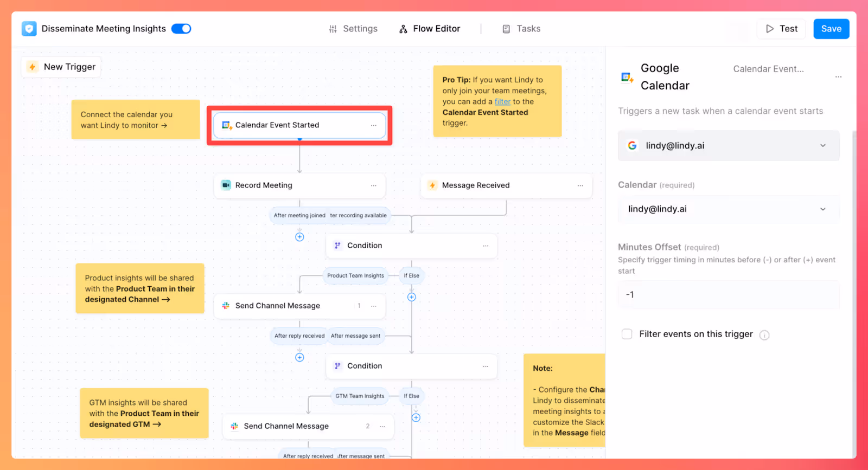Select After message sent below Send Channel Message 1
The height and width of the screenshot is (470, 868).
356,336
